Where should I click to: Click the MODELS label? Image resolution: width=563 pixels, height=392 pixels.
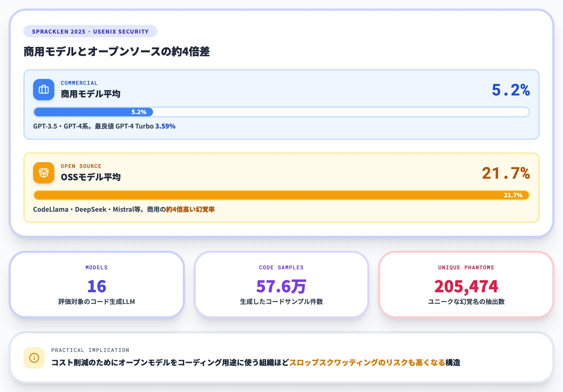tap(96, 267)
